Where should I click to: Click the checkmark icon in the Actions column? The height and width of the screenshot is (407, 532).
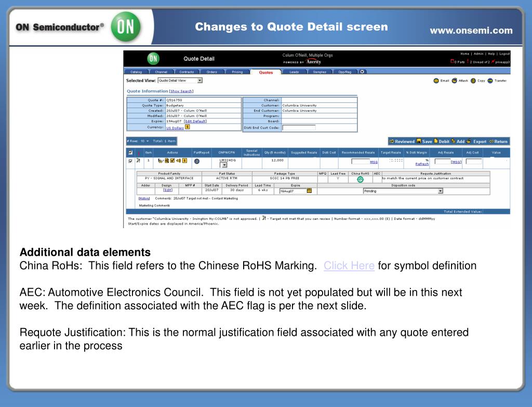click(x=172, y=161)
